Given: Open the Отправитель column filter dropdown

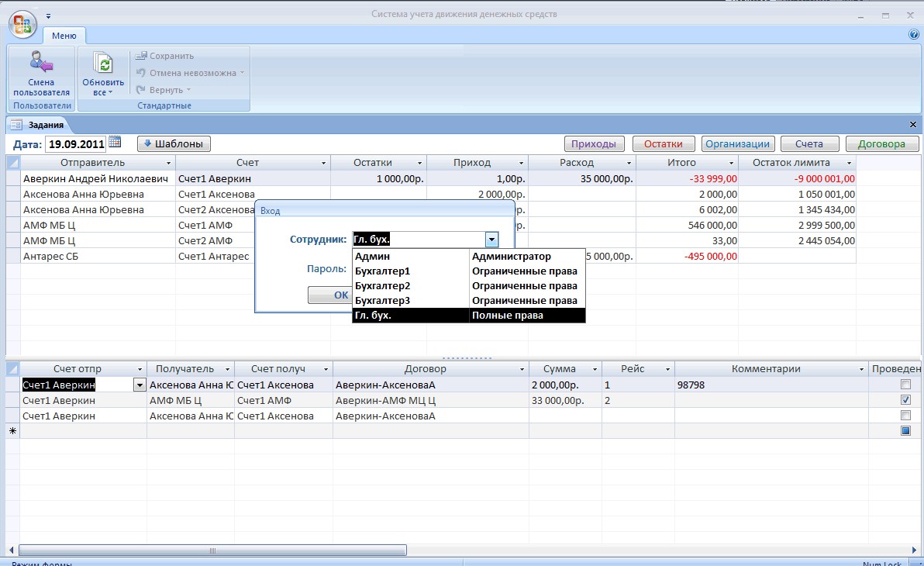Looking at the screenshot, I should click(x=168, y=163).
